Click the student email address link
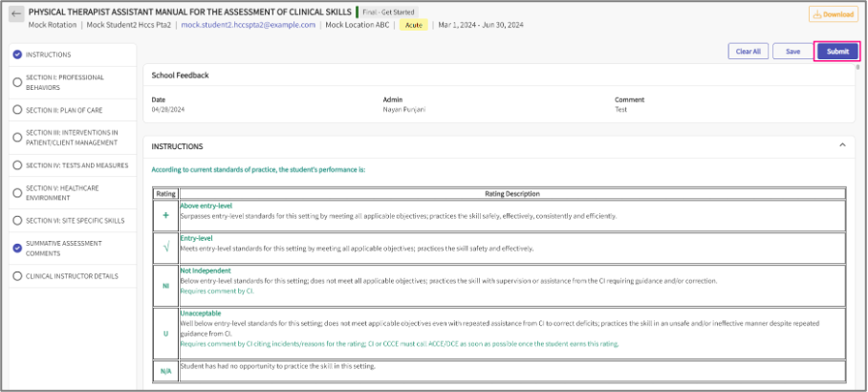868x392 pixels. [248, 25]
